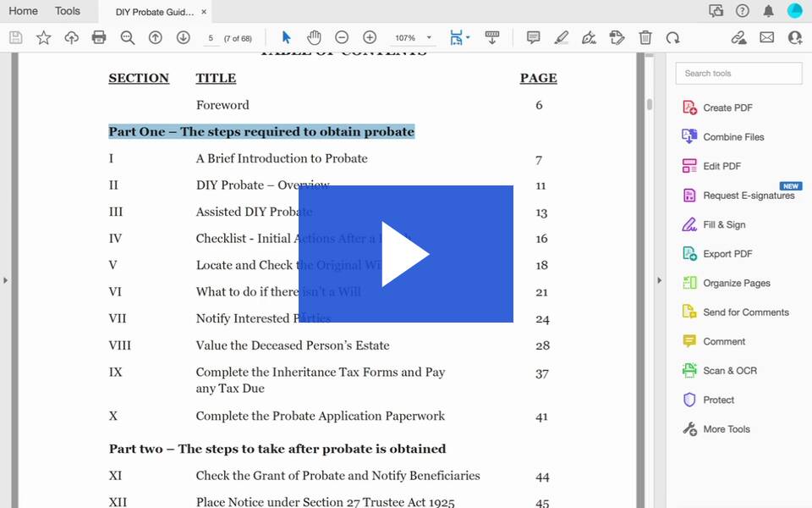
Task: Open Fill & Sign tool
Action: [714, 224]
